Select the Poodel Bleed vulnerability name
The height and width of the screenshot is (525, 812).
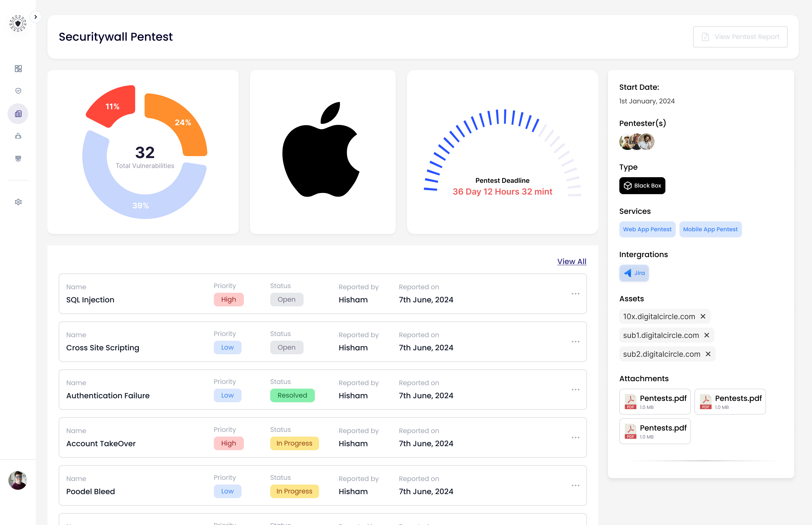pyautogui.click(x=90, y=492)
